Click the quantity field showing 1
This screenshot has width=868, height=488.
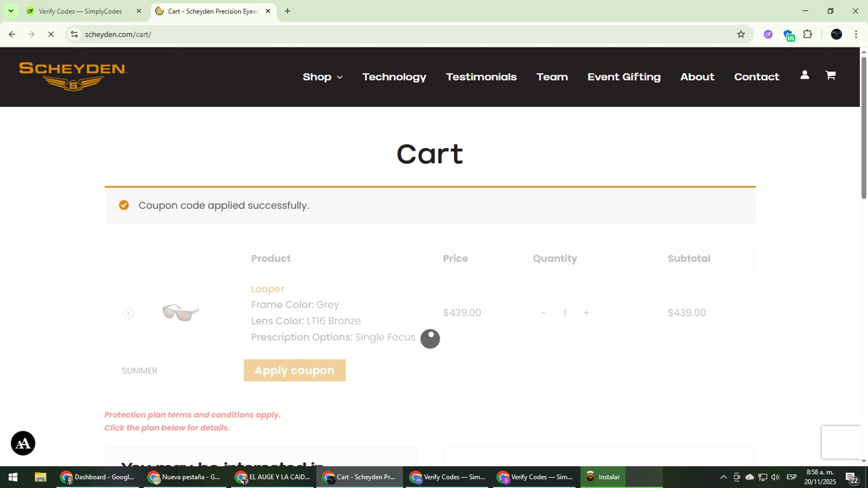565,313
